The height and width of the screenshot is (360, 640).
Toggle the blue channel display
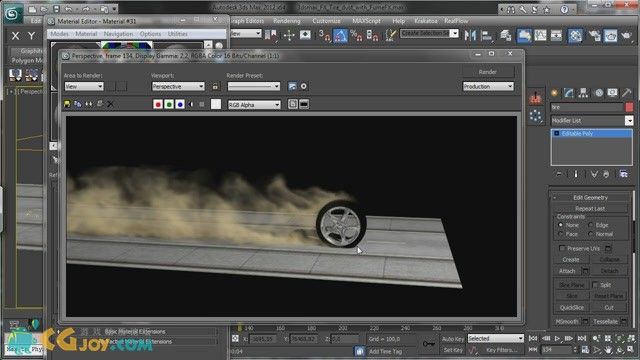pyautogui.click(x=180, y=104)
